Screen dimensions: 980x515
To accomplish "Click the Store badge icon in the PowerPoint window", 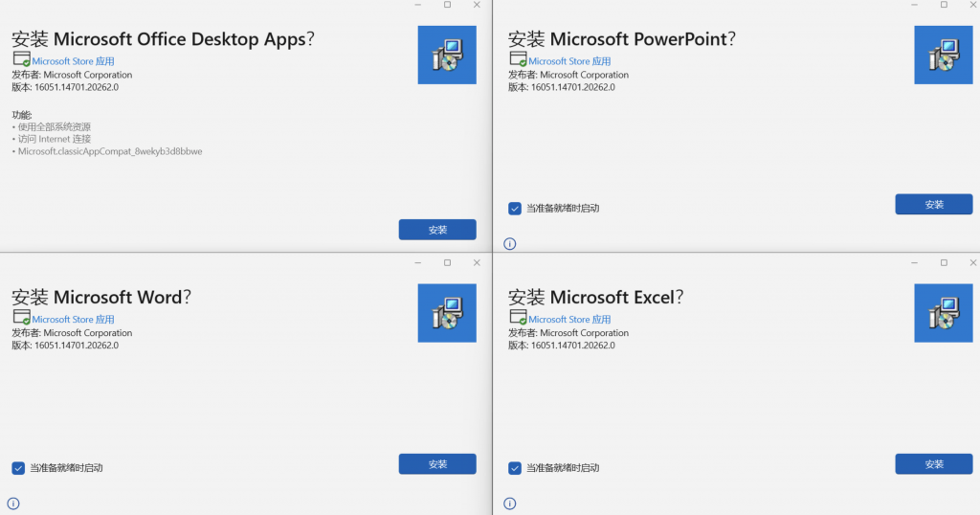I will pyautogui.click(x=518, y=59).
